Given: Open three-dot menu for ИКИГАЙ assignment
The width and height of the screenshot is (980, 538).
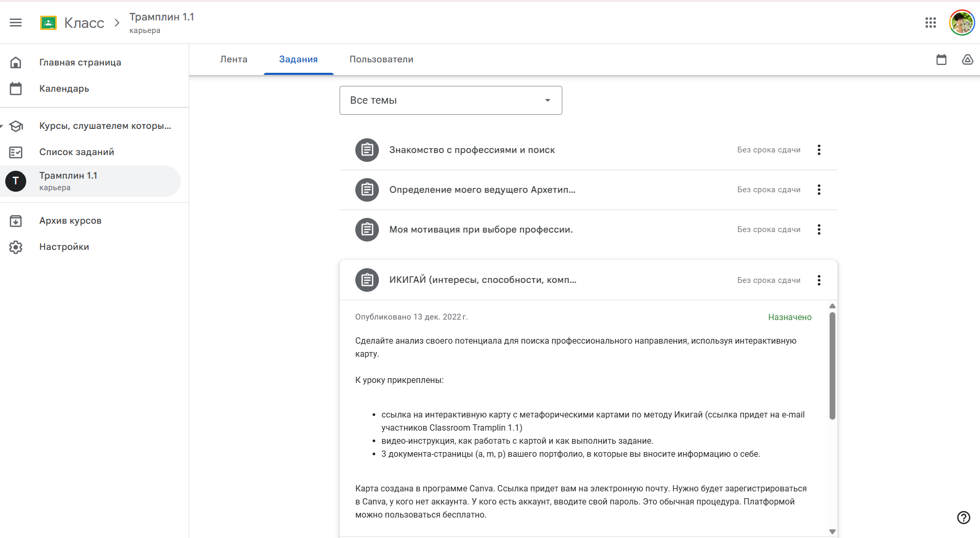Looking at the screenshot, I should tap(819, 280).
